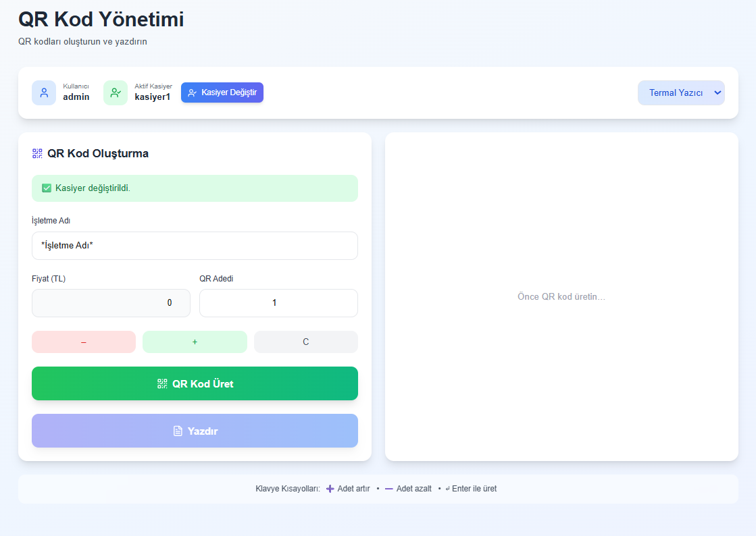This screenshot has height=536, width=756.
Task: Increase quantity with the green plus button
Action: (x=195, y=342)
